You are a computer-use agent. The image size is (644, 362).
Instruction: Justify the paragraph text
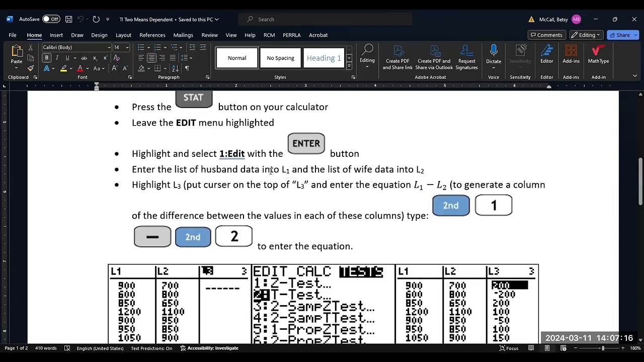(x=173, y=58)
